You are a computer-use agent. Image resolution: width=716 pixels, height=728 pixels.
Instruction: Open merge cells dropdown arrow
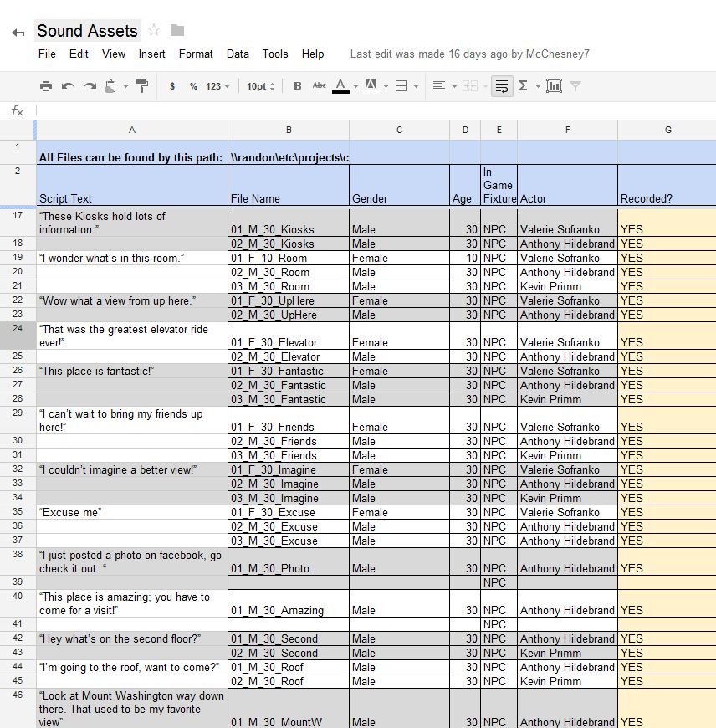pos(485,86)
